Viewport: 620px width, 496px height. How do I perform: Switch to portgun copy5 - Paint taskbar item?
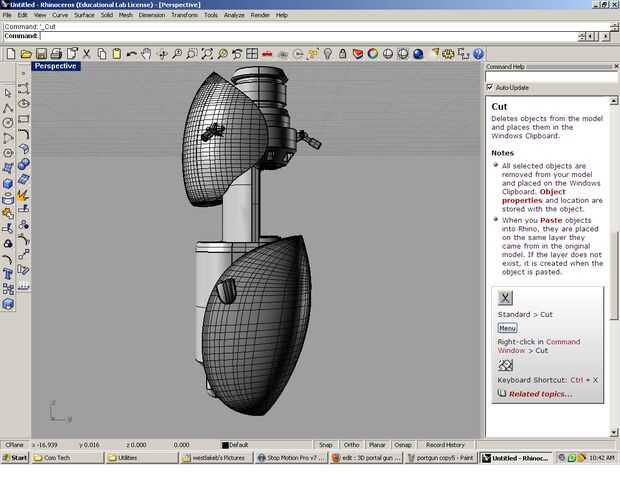click(x=441, y=458)
